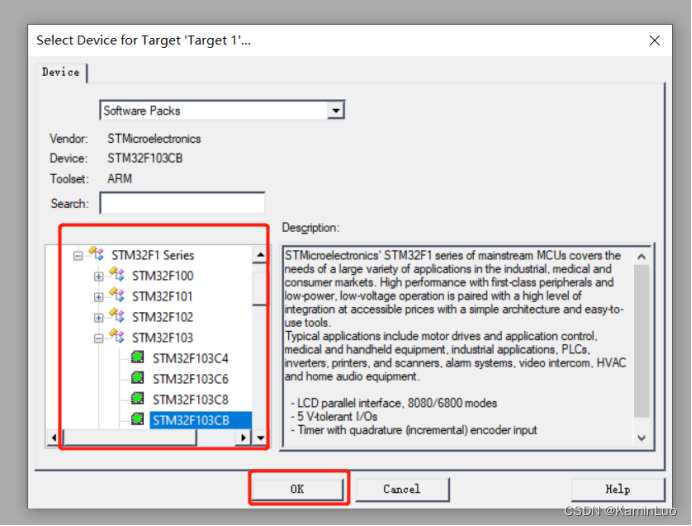Open Help for device selection
The width and height of the screenshot is (692, 526).
point(618,489)
